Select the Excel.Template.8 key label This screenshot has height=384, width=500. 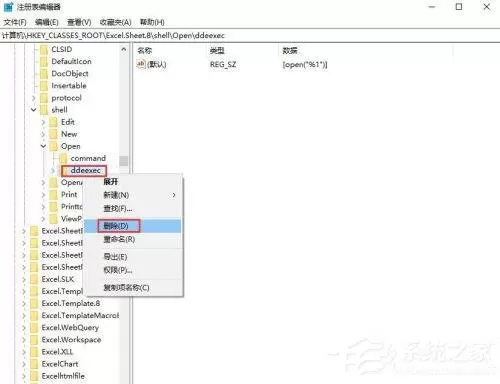71,304
